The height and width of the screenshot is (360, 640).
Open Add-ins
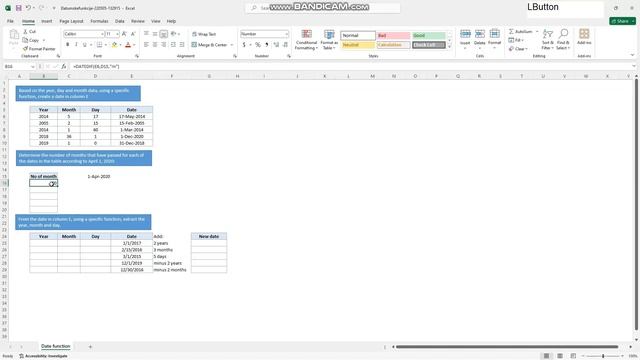click(584, 37)
